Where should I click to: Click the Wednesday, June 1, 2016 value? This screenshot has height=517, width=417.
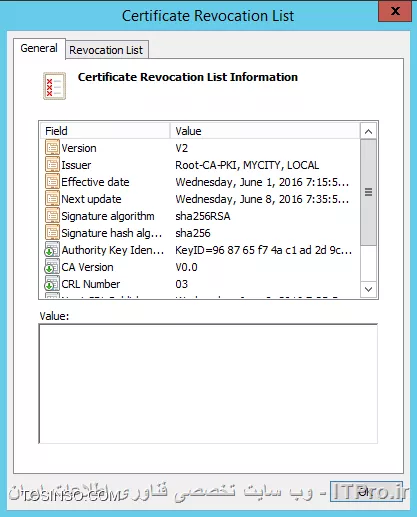(x=262, y=182)
